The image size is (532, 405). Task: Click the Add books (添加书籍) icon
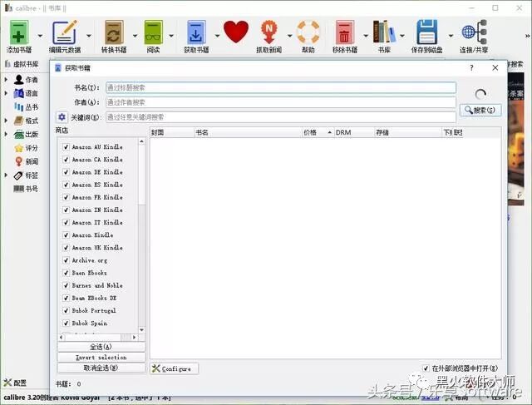pyautogui.click(x=18, y=32)
